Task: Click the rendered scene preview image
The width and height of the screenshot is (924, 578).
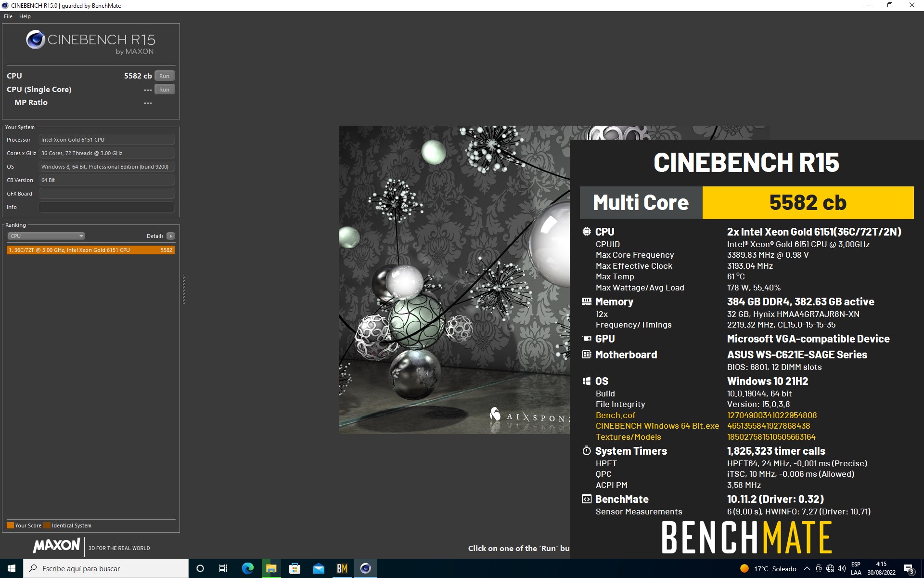Action: (454, 279)
